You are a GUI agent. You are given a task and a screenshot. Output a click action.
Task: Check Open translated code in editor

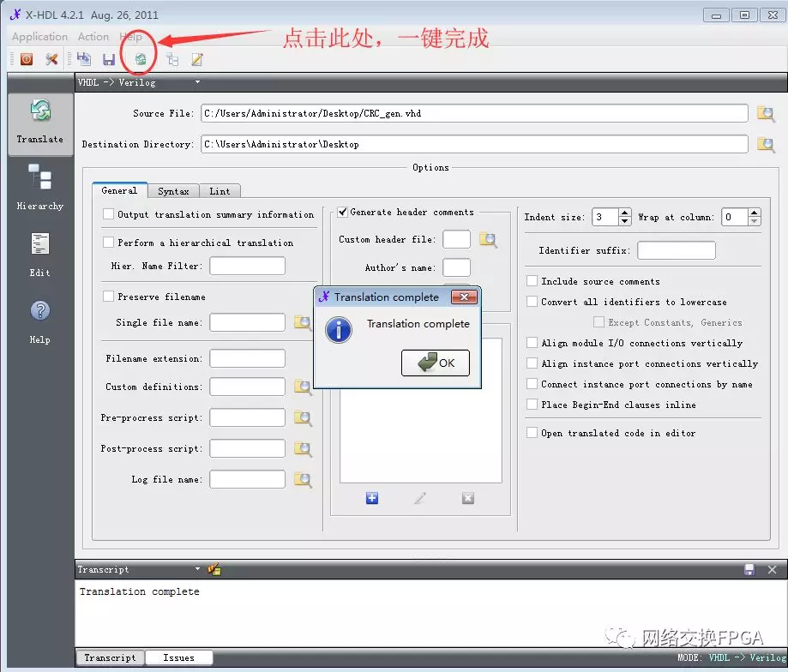click(532, 433)
